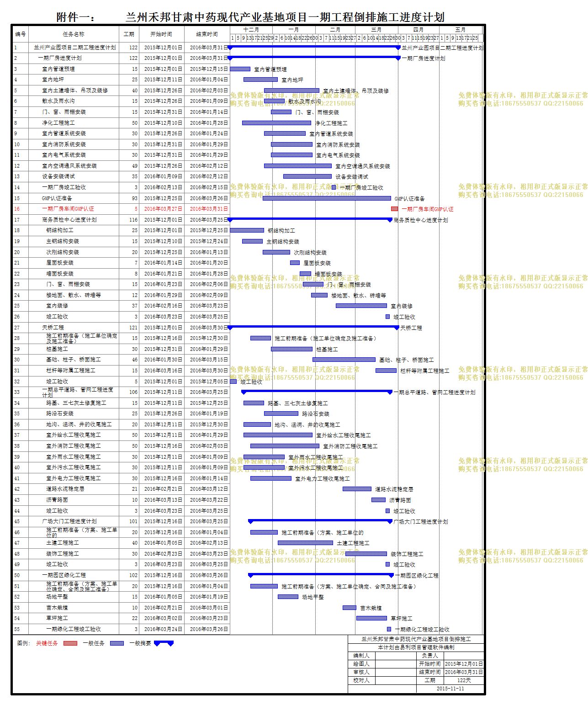Select the 结束时间 column header
This screenshot has height=705, width=588.
click(x=207, y=34)
